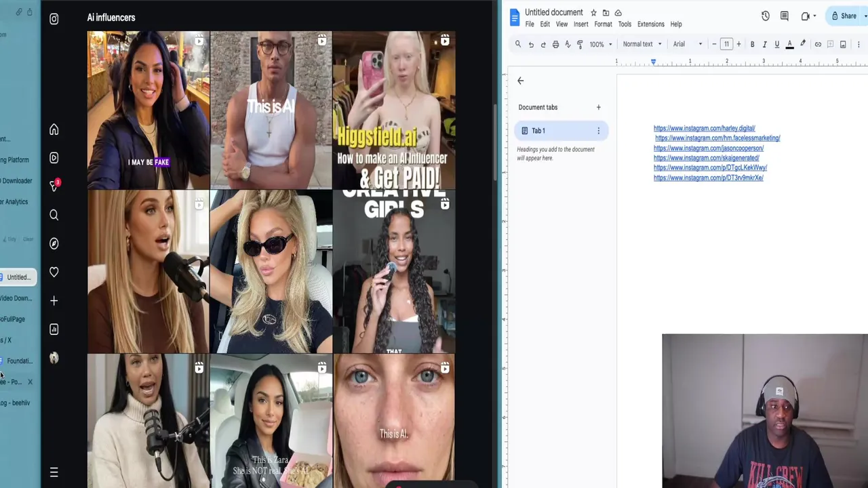Toggle italic formatting

tap(764, 44)
